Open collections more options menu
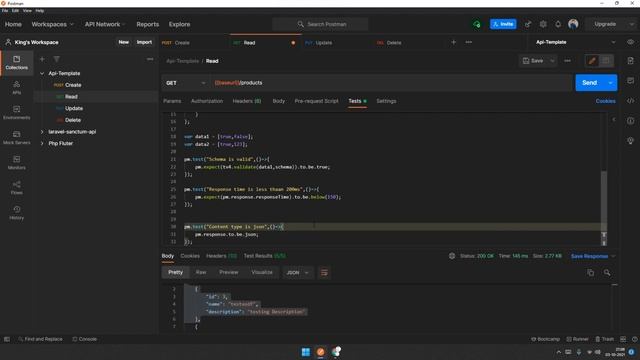The height and width of the screenshot is (360, 640). pyautogui.click(x=150, y=59)
